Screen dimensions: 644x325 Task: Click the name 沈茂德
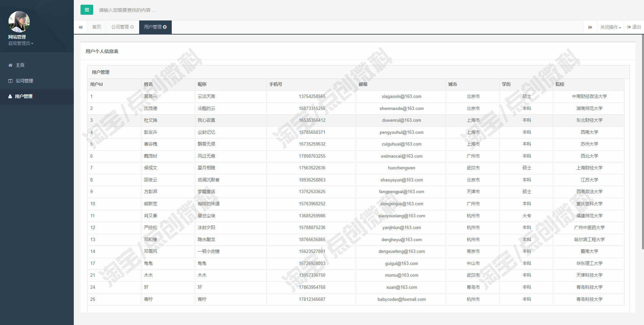(x=151, y=108)
